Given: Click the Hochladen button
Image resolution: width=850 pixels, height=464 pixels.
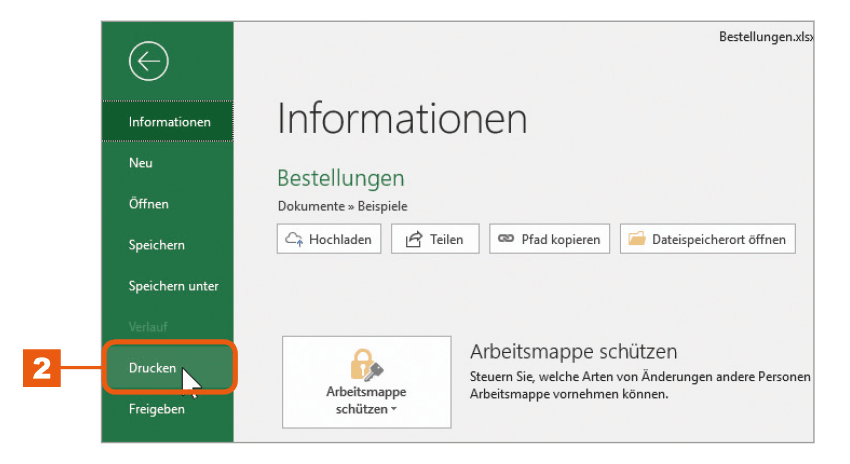Looking at the screenshot, I should pos(329,239).
